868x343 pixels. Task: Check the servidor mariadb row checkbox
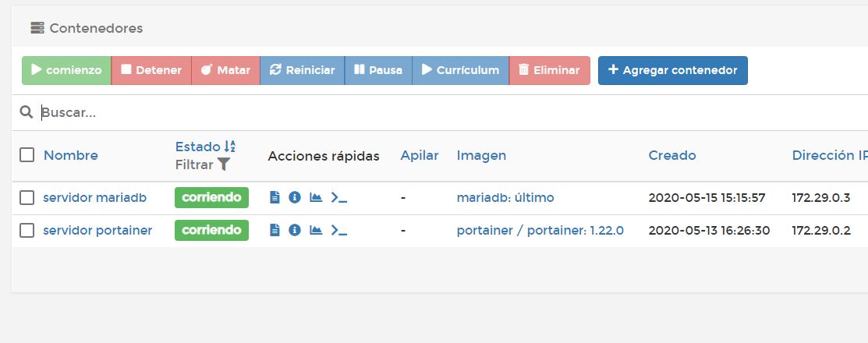point(27,198)
